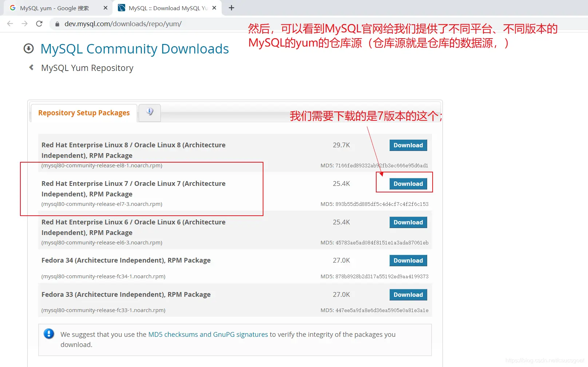Click the 25.4K size of Linux 6 package
588x367 pixels.
click(x=341, y=222)
